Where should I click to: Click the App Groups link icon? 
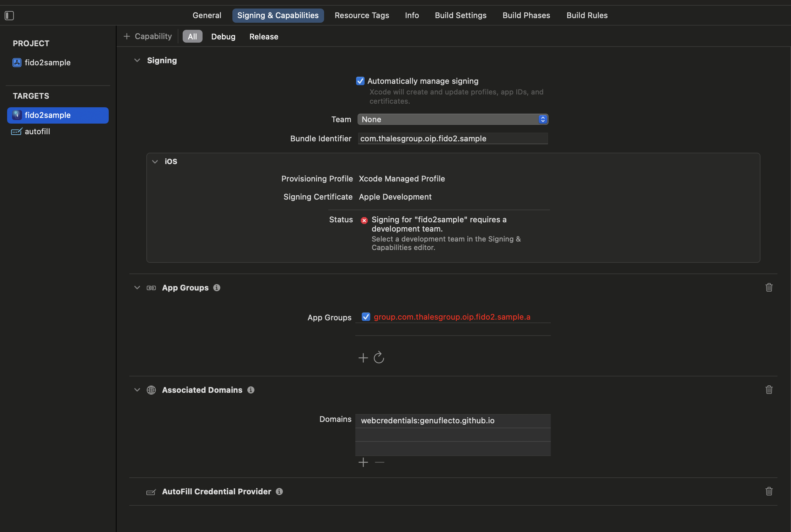pyautogui.click(x=151, y=288)
